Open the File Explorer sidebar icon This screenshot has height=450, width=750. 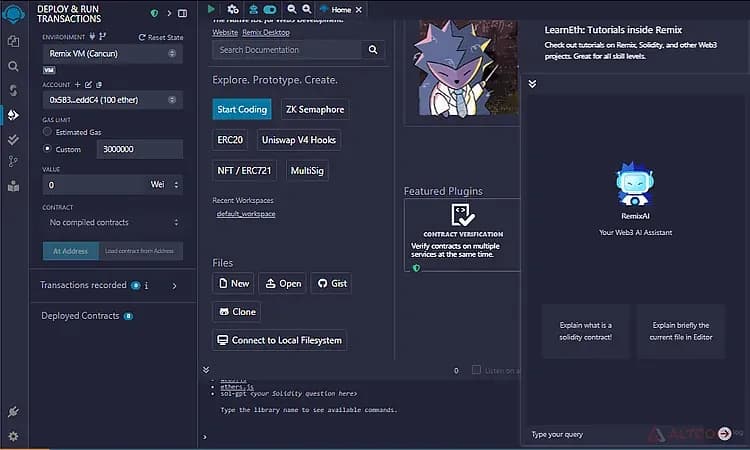point(13,41)
